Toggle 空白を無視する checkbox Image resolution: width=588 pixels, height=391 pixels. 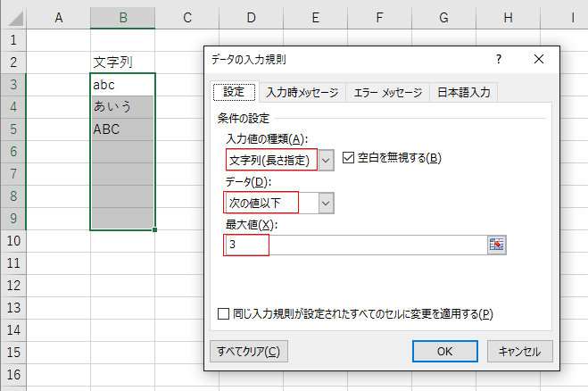click(349, 158)
